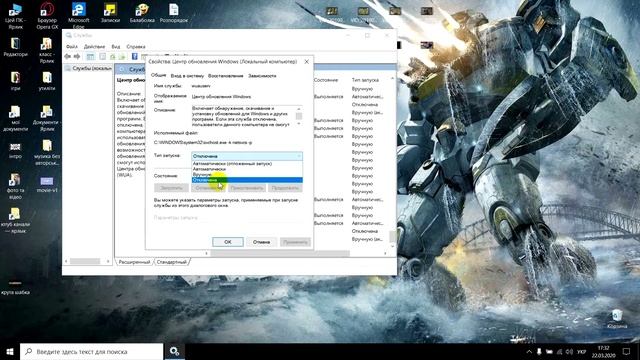The width and height of the screenshot is (640, 360).
Task: Click the Применить button
Action: pyautogui.click(x=296, y=242)
